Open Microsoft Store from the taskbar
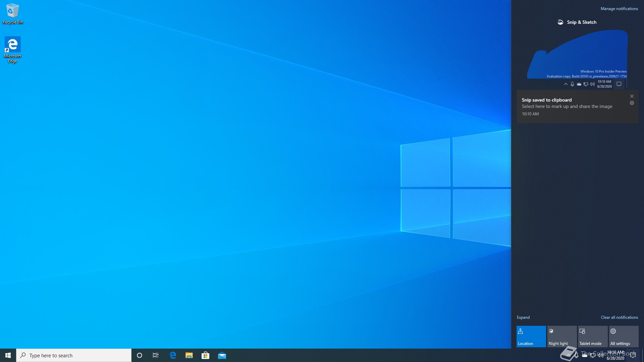This screenshot has width=644, height=362. [205, 355]
